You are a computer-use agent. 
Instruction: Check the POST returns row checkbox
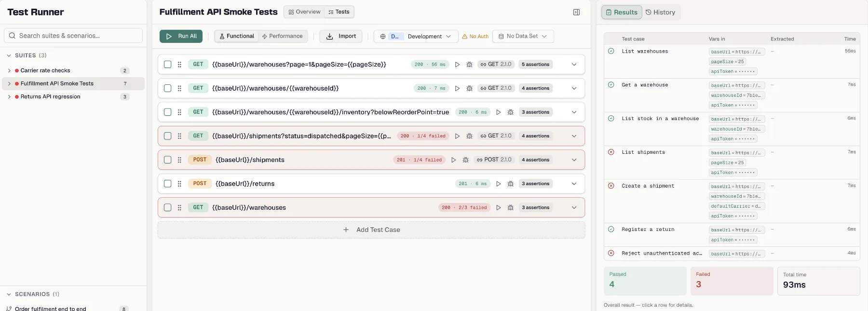[168, 184]
